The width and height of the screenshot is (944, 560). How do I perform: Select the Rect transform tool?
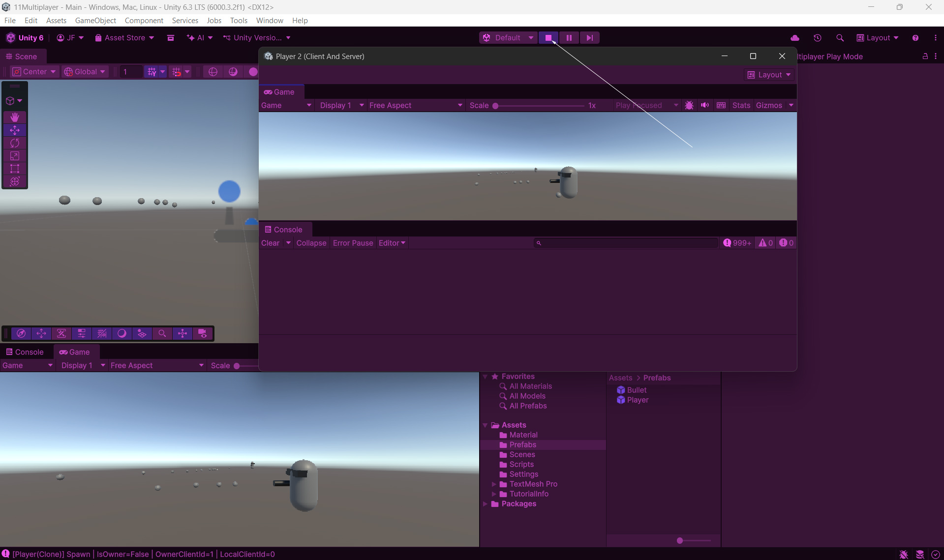(x=15, y=169)
